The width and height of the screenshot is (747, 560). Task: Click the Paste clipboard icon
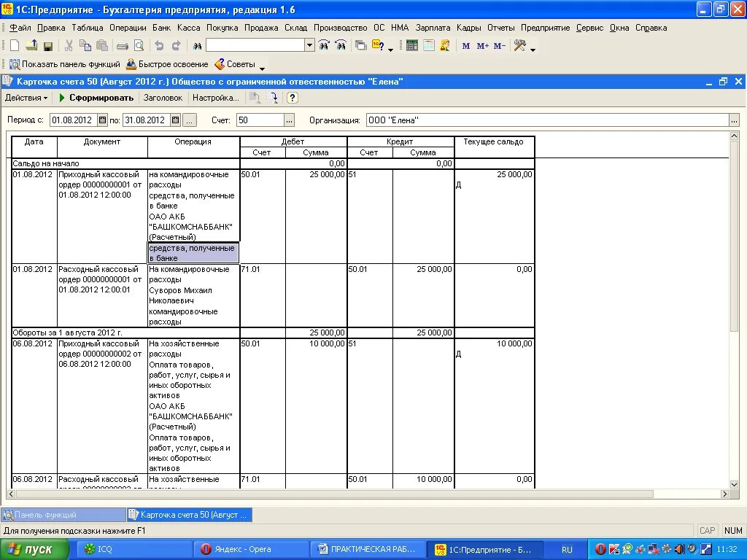coord(102,46)
